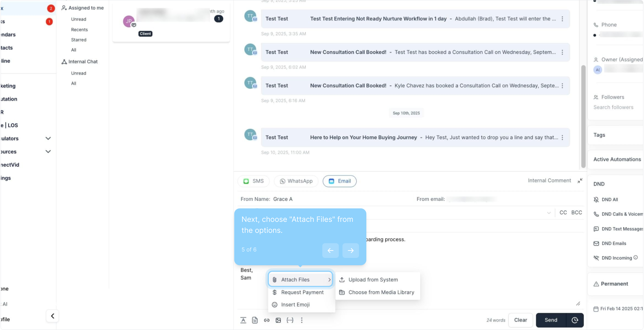Click the text formatting icon in composer toolbar
Screen dimensions: 644x330
click(243, 320)
